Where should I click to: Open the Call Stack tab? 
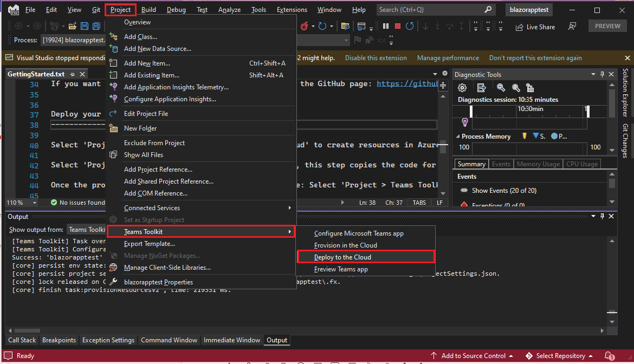(x=22, y=340)
